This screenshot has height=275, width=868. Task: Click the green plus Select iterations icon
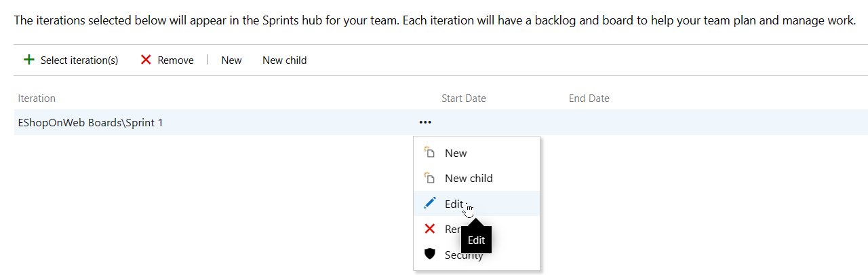(28, 60)
